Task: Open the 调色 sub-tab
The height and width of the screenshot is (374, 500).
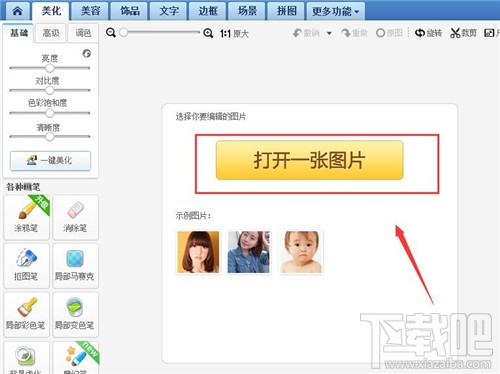Action: (83, 33)
